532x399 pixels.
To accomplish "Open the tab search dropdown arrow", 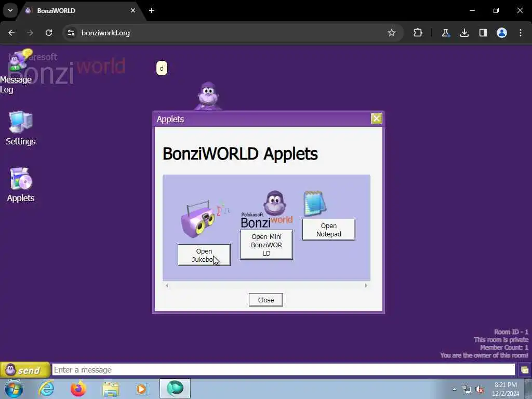I will [10, 10].
